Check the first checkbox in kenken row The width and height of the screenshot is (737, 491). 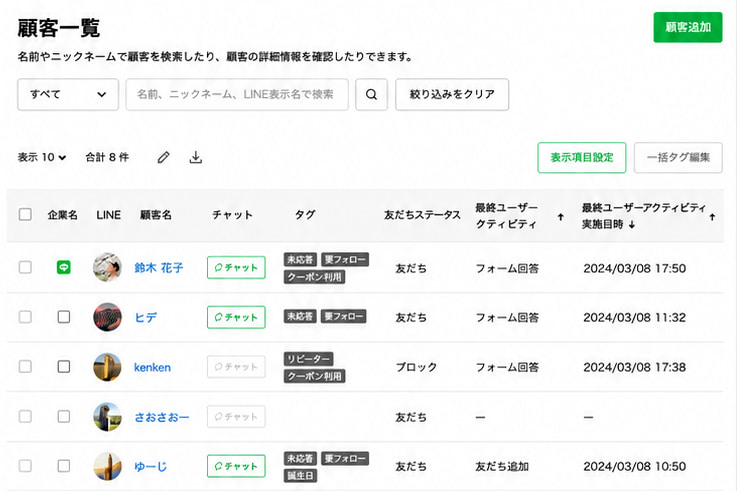[25, 367]
